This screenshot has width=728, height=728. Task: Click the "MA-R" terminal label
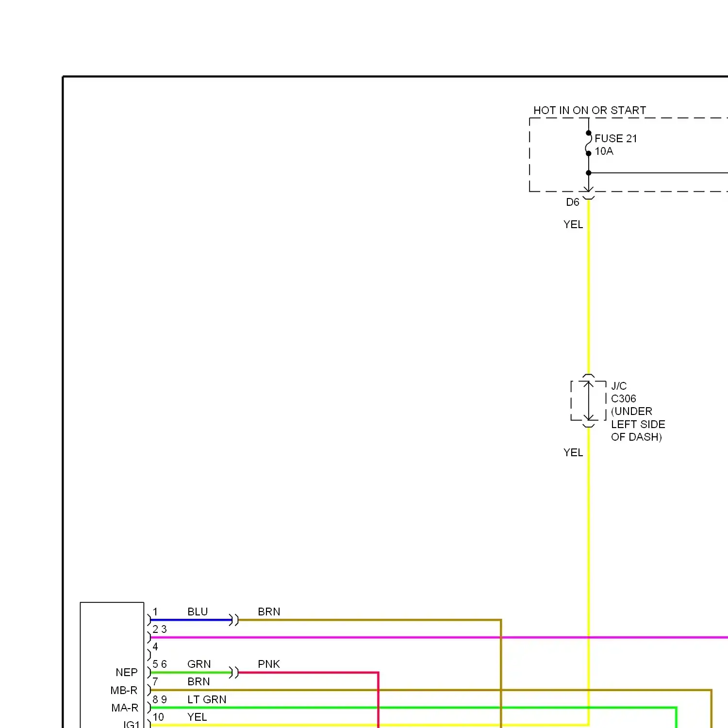[125, 708]
